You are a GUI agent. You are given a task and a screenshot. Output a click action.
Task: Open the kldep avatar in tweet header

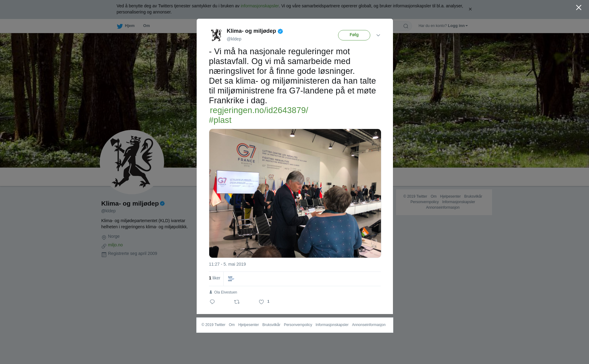click(216, 35)
